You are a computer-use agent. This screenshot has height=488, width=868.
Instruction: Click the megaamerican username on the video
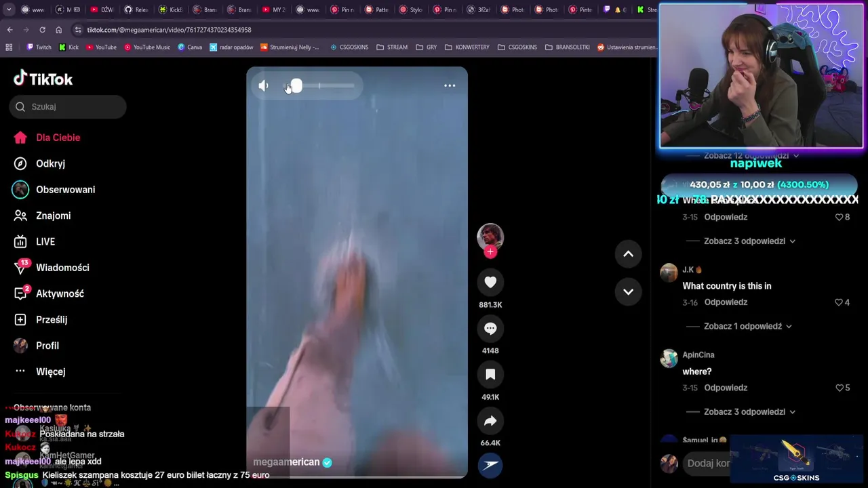click(286, 462)
